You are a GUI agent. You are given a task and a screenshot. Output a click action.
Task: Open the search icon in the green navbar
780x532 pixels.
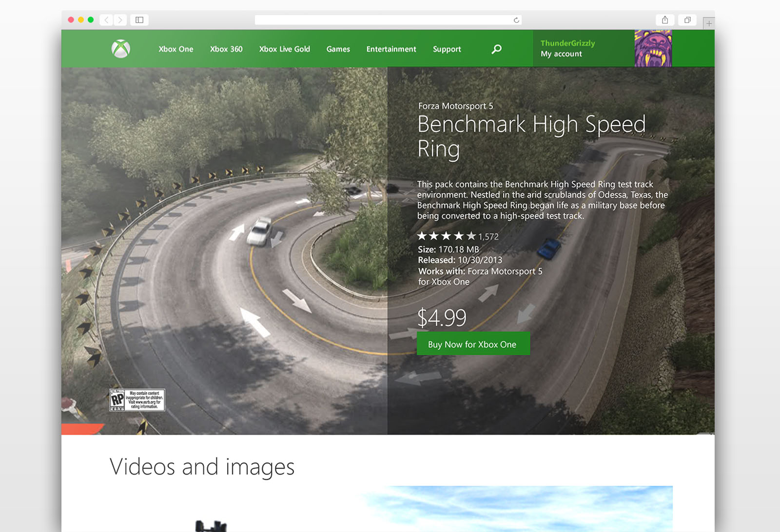pyautogui.click(x=496, y=49)
